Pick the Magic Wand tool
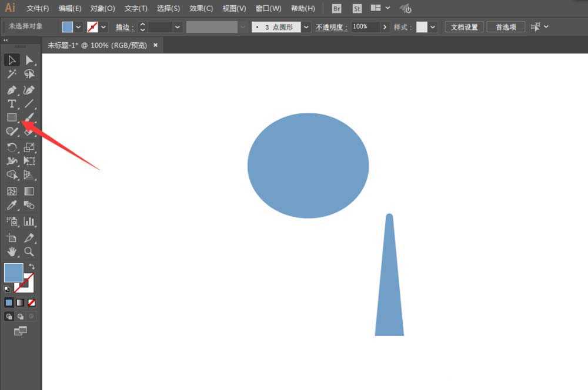 12,74
